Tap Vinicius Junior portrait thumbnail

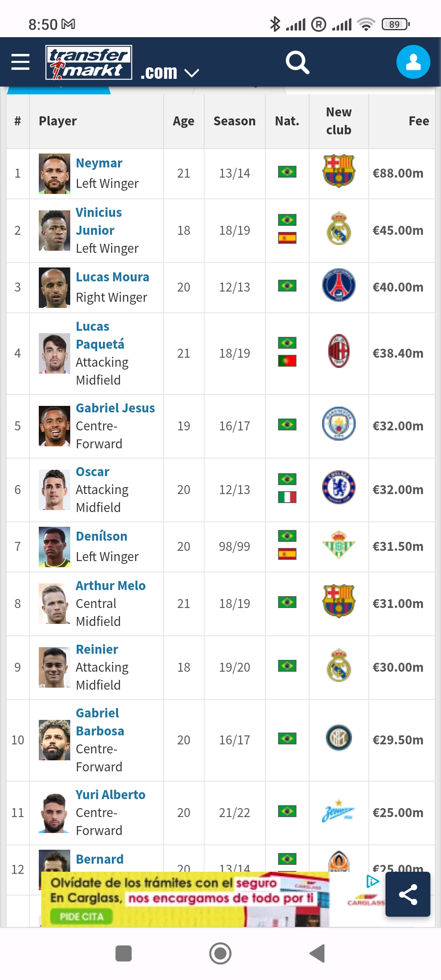[54, 230]
